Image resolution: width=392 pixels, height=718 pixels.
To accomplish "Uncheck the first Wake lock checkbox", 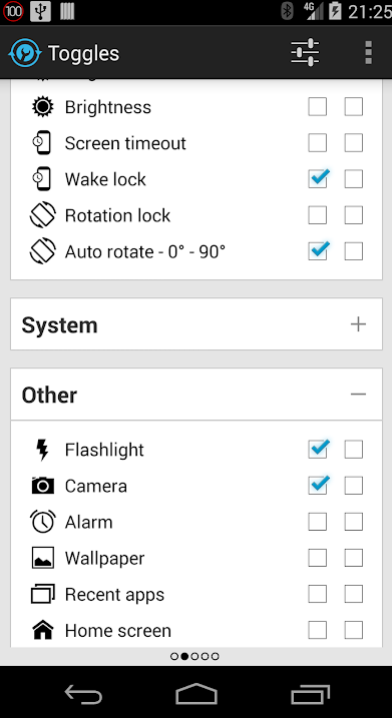I will [x=317, y=179].
